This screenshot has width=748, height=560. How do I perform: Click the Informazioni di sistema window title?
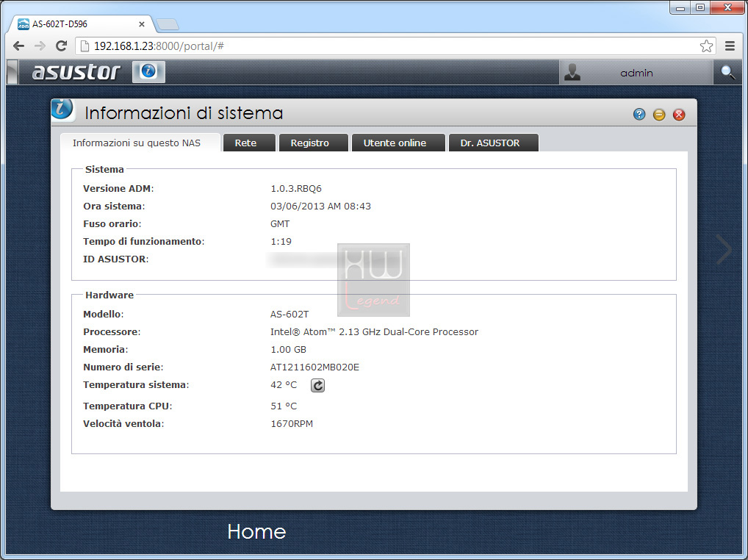pyautogui.click(x=184, y=113)
